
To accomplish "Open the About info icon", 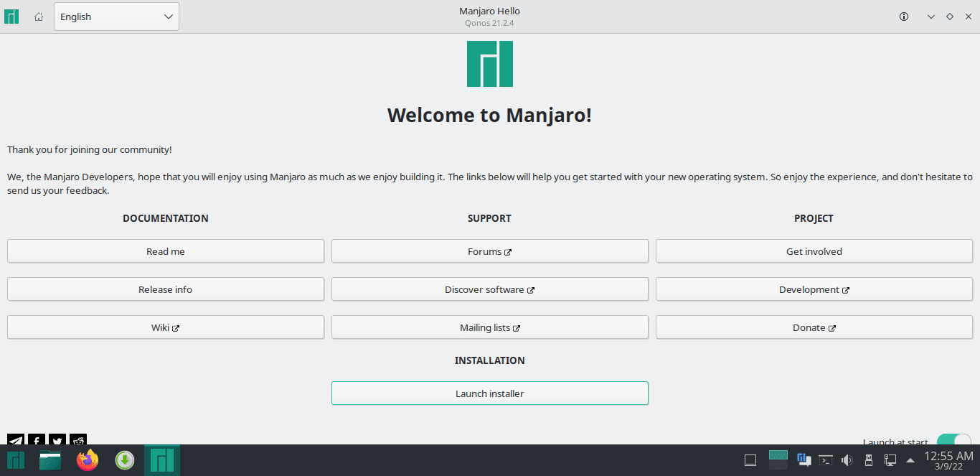I will [904, 17].
